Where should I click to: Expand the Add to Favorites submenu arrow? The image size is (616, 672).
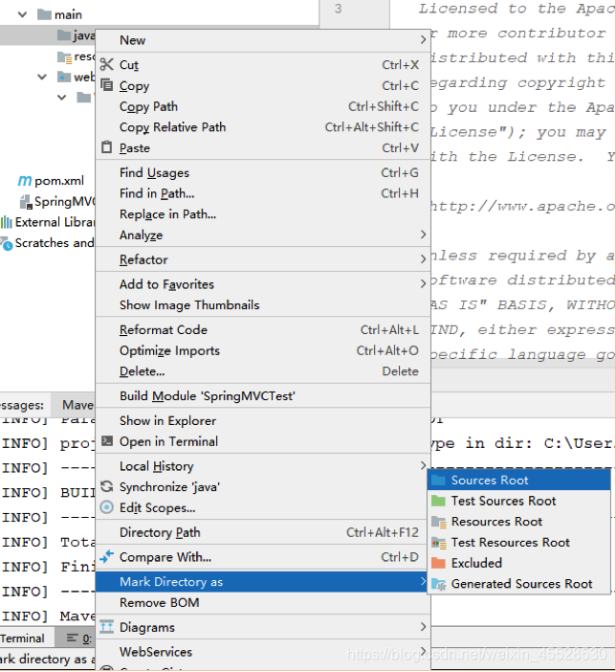pyautogui.click(x=423, y=283)
